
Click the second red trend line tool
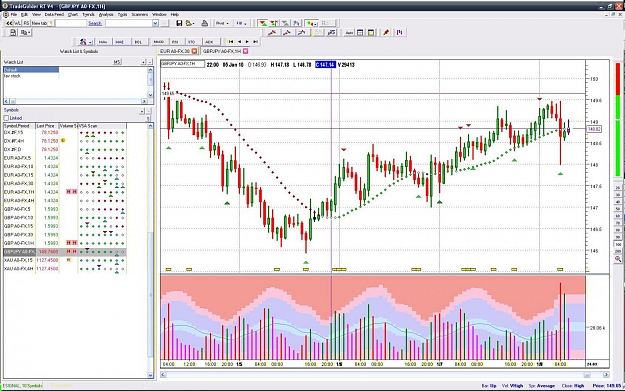[287, 33]
